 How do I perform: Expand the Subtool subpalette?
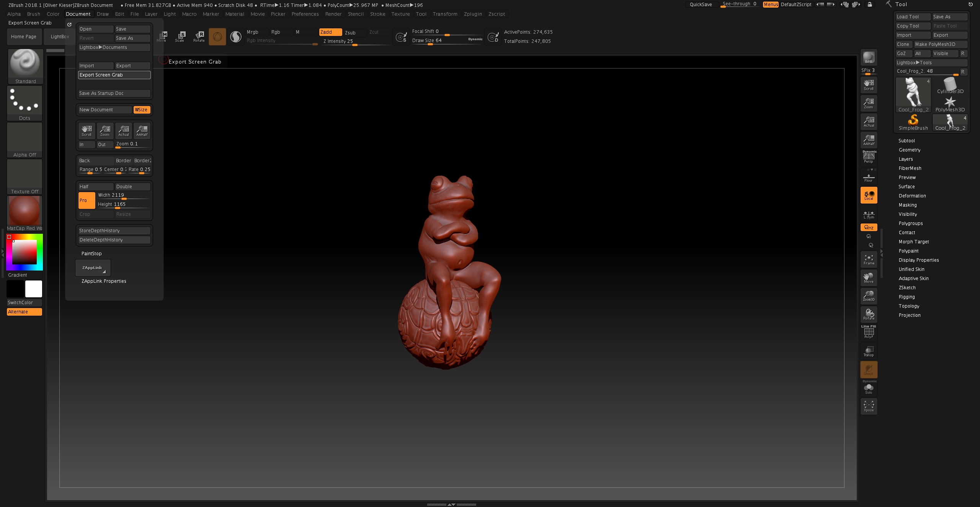[x=906, y=141]
